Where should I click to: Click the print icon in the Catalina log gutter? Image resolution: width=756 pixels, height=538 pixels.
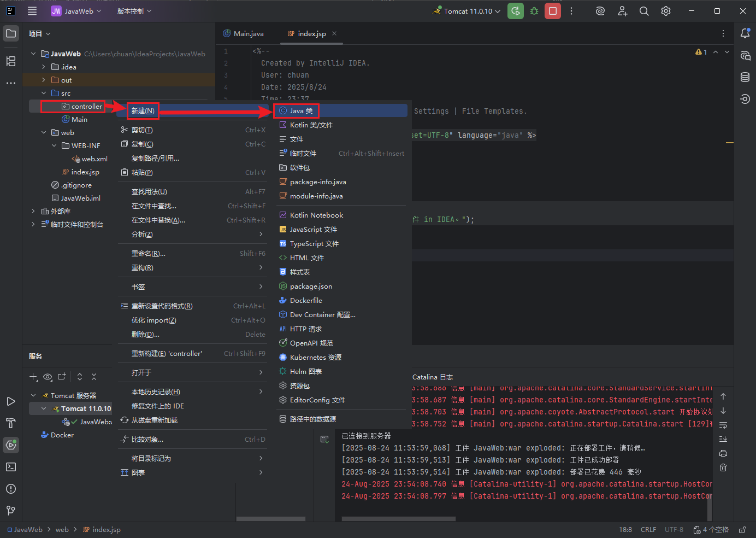pos(723,453)
